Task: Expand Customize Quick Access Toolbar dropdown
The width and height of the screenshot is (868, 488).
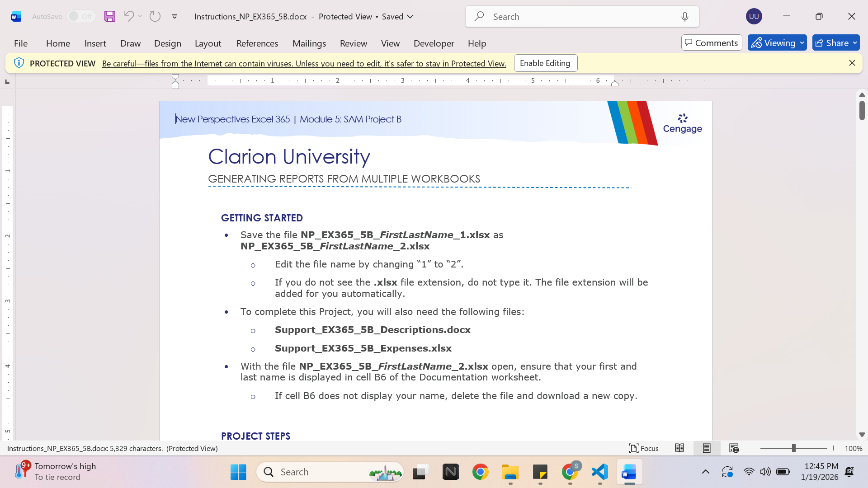Action: (x=175, y=17)
